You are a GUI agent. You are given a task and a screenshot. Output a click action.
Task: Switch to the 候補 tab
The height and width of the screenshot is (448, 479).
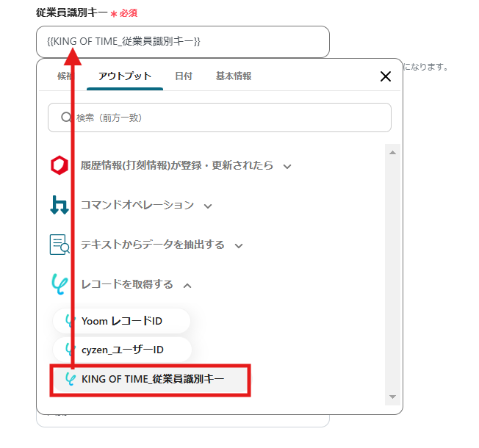[65, 76]
